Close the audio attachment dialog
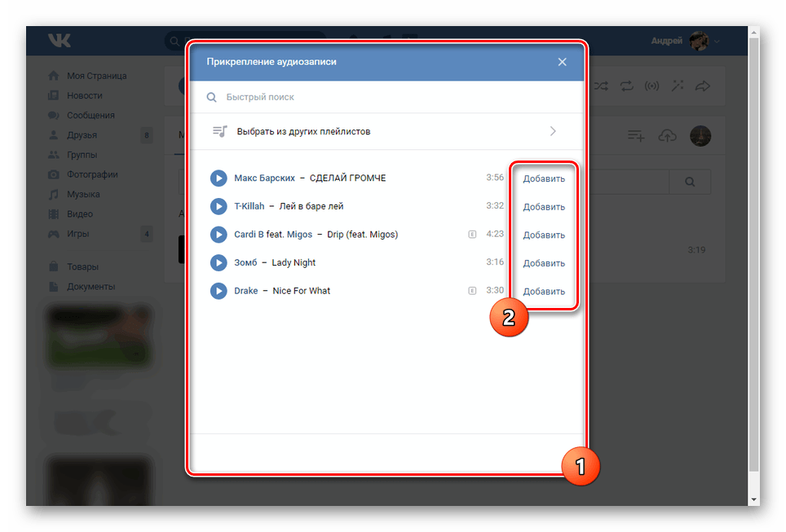Screen dimensions: 786x532 point(562,62)
